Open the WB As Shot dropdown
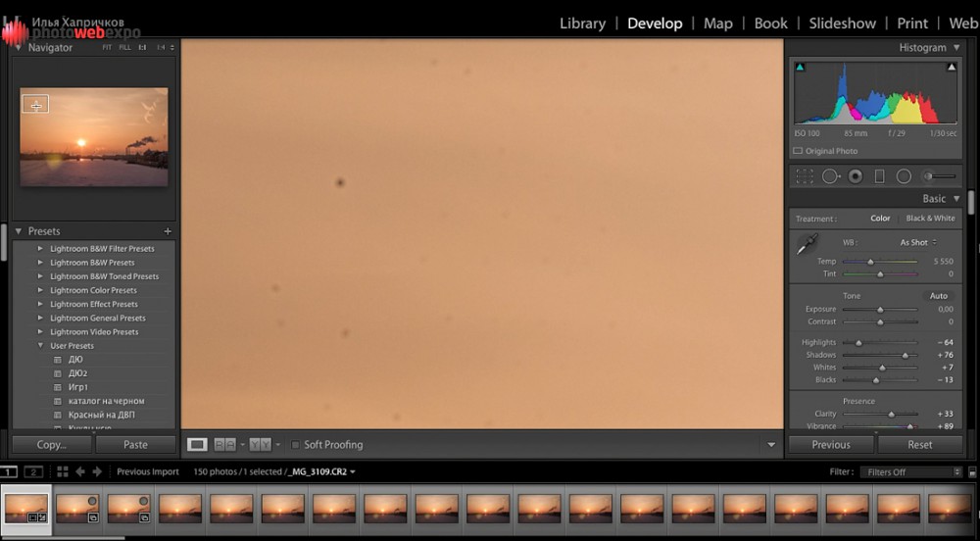 [918, 242]
